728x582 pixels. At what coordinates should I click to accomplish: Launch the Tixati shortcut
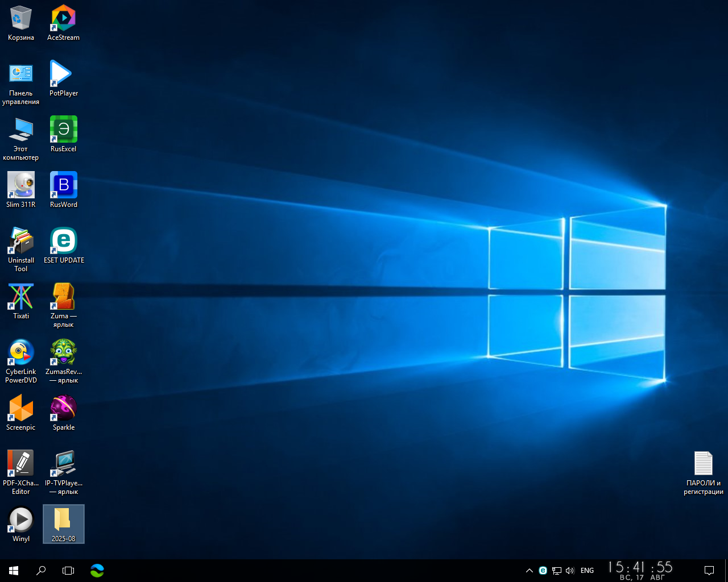coord(21,302)
